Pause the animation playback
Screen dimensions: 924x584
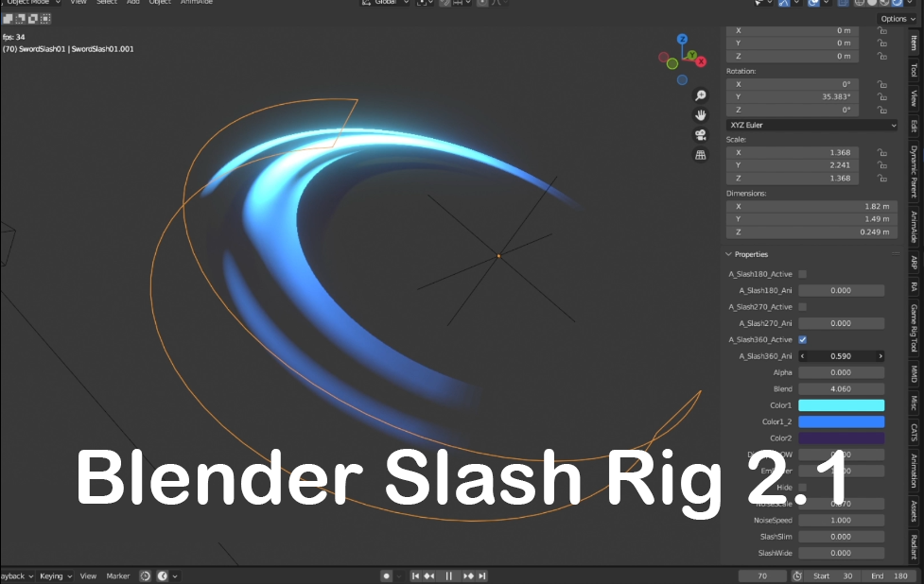coord(448,575)
